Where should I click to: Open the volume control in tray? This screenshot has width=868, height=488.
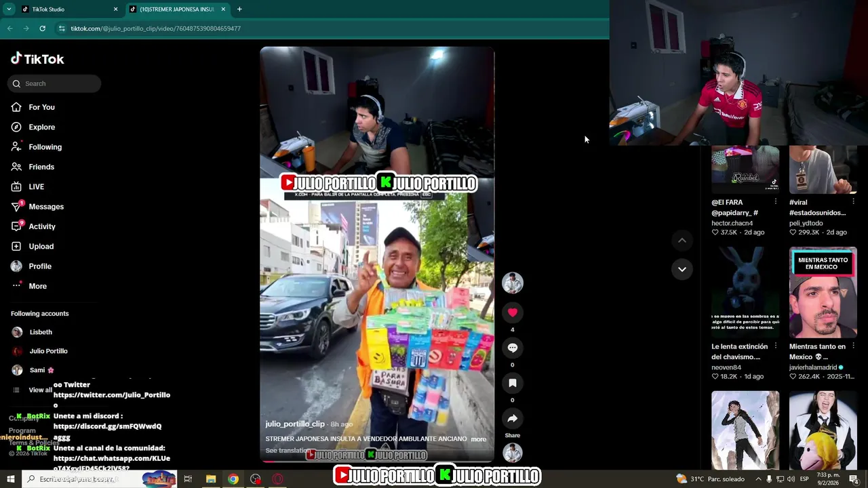click(x=791, y=479)
